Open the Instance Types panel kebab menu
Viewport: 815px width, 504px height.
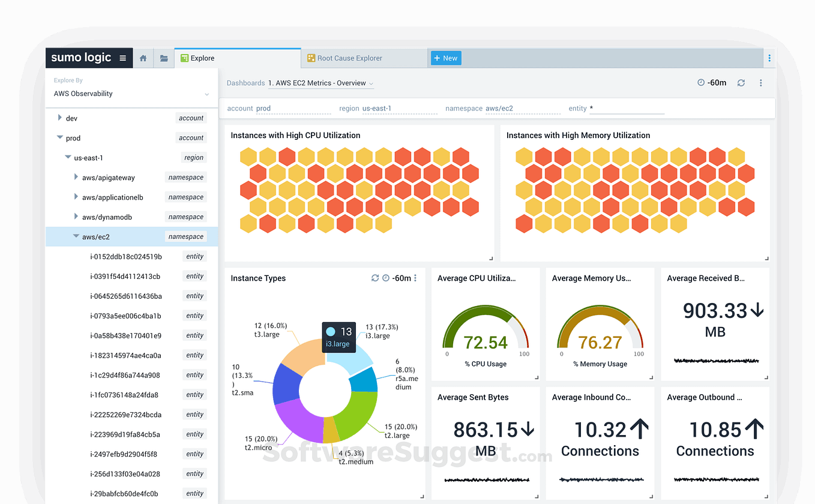point(415,278)
